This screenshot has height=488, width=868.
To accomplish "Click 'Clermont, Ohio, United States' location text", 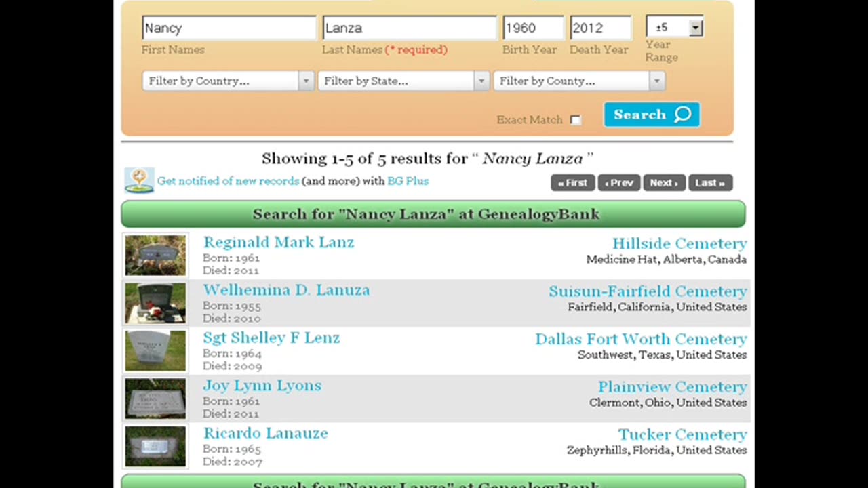I will pyautogui.click(x=668, y=403).
